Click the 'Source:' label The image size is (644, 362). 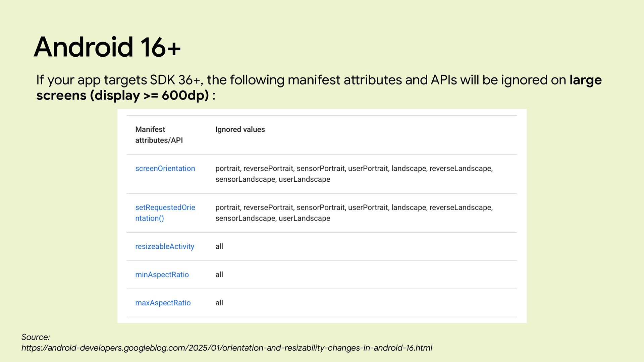(36, 337)
